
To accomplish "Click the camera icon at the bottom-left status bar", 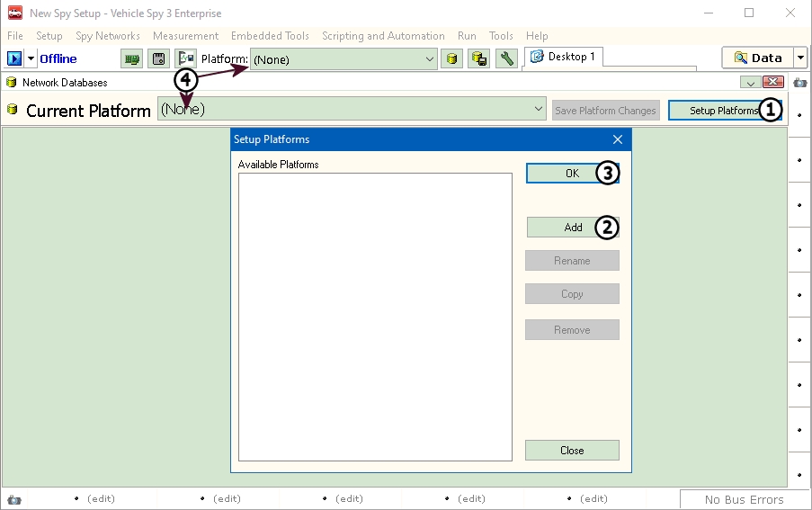I will (x=13, y=499).
